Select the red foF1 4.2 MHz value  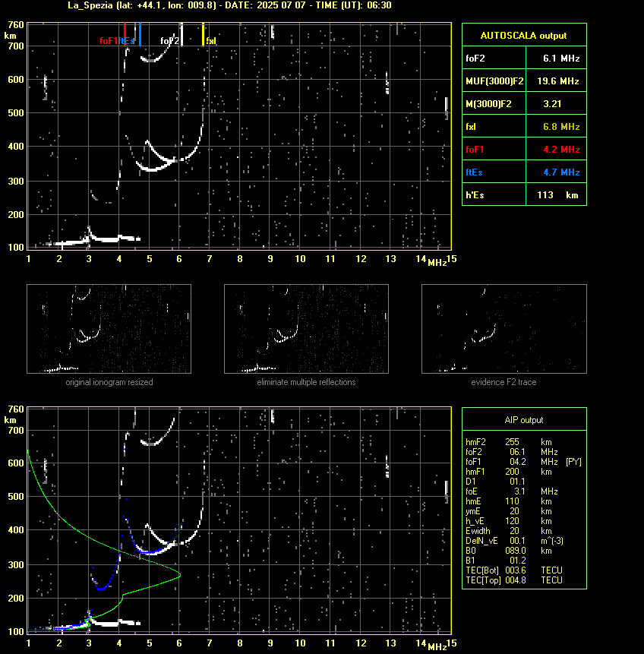(x=561, y=150)
